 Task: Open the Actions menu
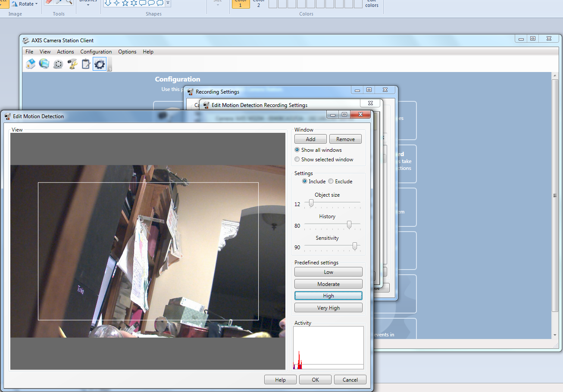point(66,52)
